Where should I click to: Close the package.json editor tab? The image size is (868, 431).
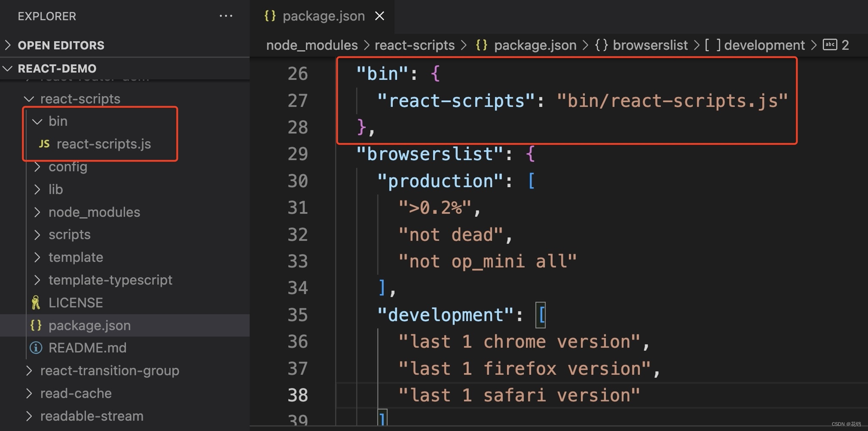point(379,16)
